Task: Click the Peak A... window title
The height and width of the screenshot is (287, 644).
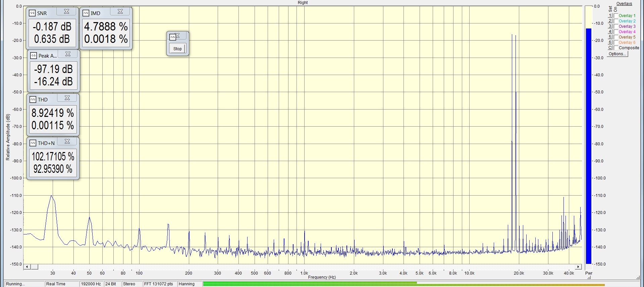Action: pyautogui.click(x=48, y=56)
